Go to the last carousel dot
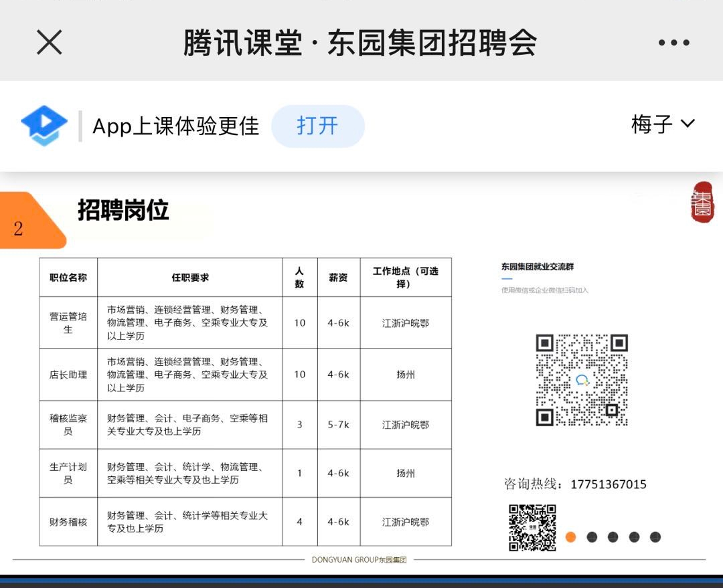 click(x=655, y=536)
